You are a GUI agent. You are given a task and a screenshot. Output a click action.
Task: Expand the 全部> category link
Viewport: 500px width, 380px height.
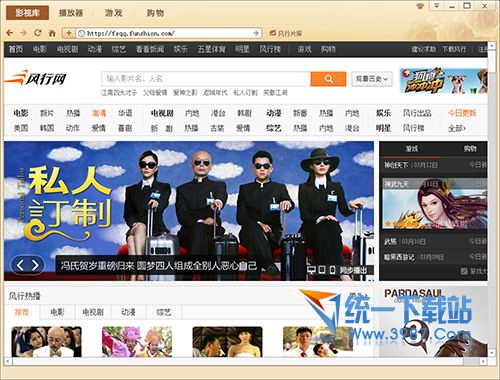457,128
